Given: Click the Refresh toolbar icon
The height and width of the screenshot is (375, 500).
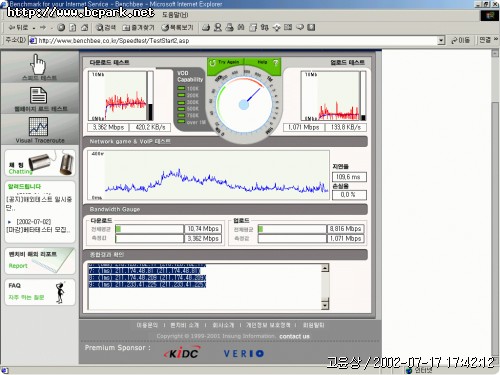Looking at the screenshot, I should pyautogui.click(x=73, y=28).
